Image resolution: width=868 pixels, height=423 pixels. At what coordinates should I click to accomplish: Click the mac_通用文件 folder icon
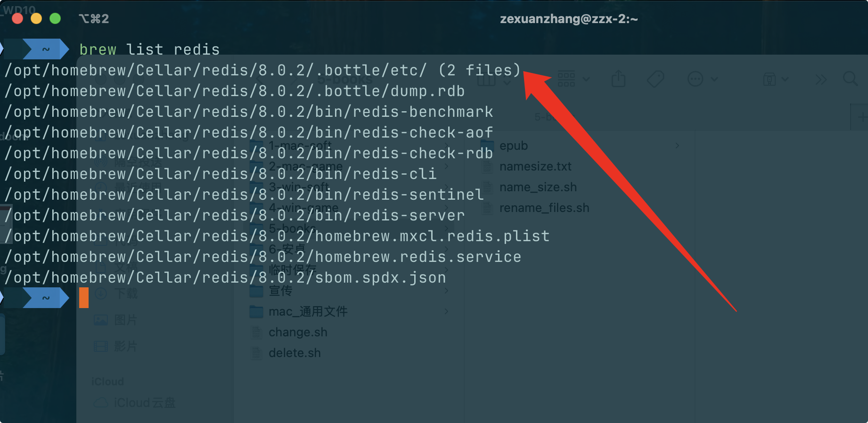coord(256,311)
